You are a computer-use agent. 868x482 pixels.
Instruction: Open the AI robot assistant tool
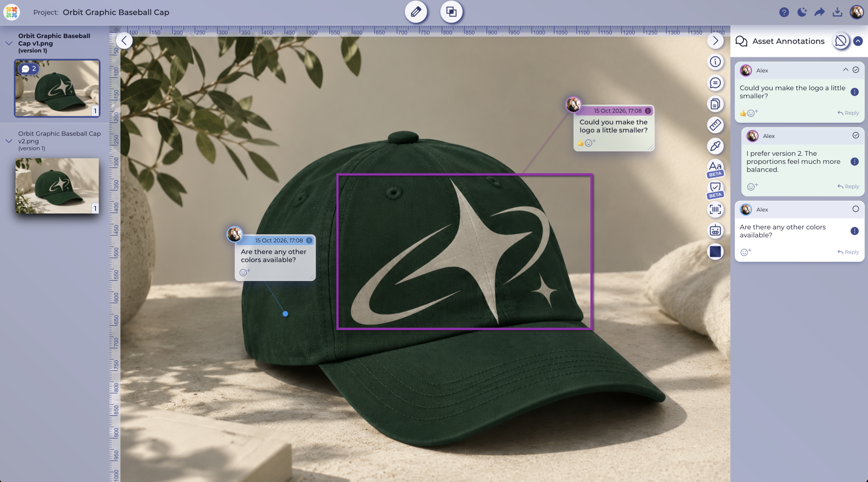click(715, 230)
